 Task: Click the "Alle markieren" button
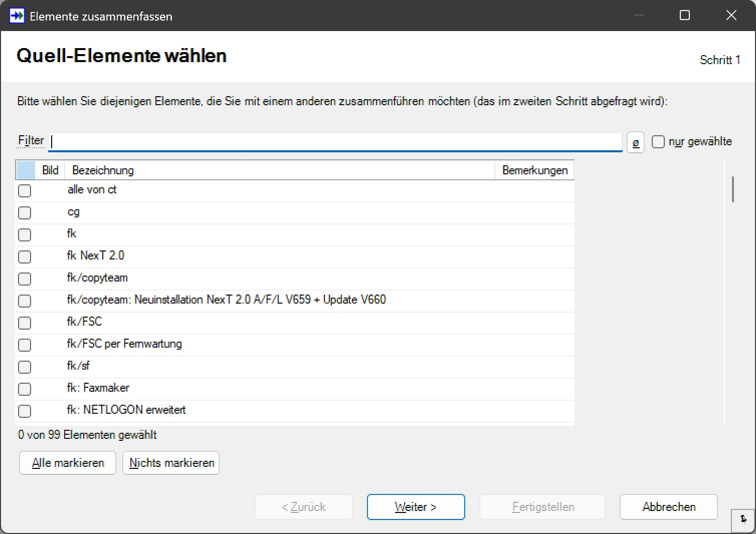coord(67,463)
